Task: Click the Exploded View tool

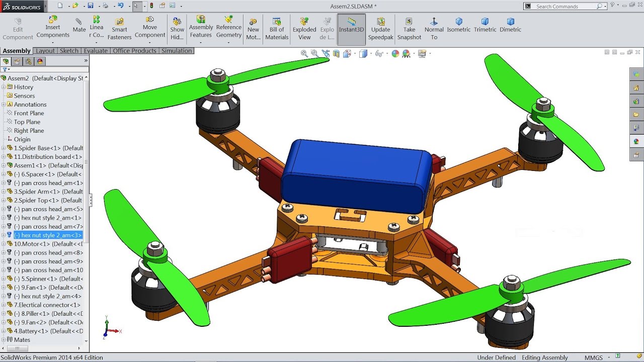Action: (x=304, y=29)
